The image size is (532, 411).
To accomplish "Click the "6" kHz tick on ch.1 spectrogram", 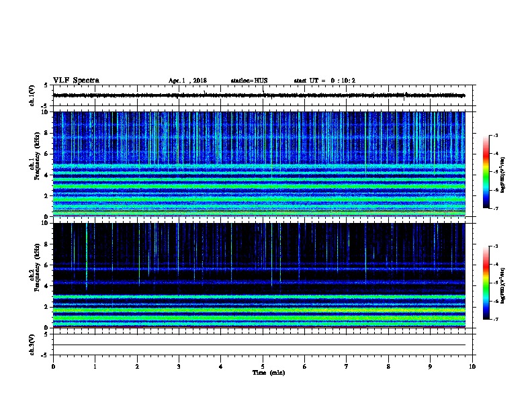I will tap(46, 154).
